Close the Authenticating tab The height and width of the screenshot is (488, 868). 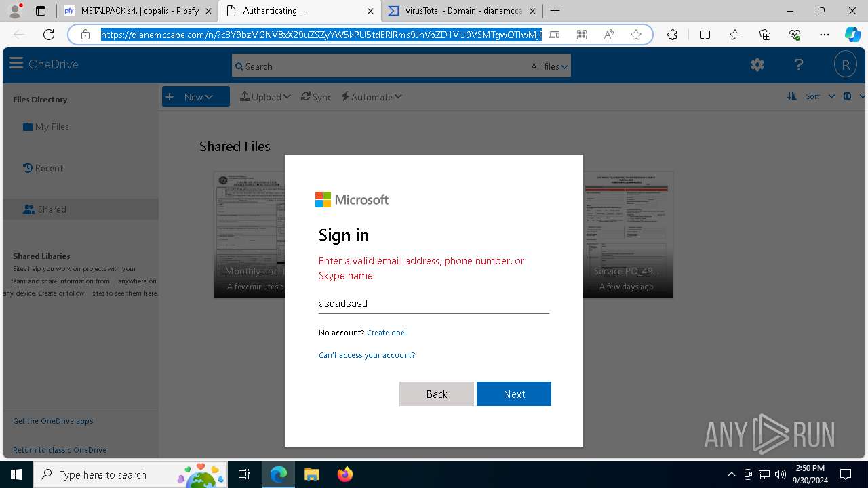(x=370, y=11)
